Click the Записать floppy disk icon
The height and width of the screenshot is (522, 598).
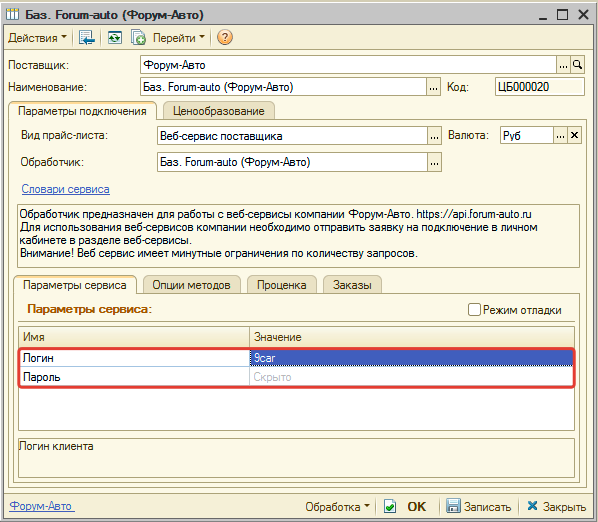453,506
